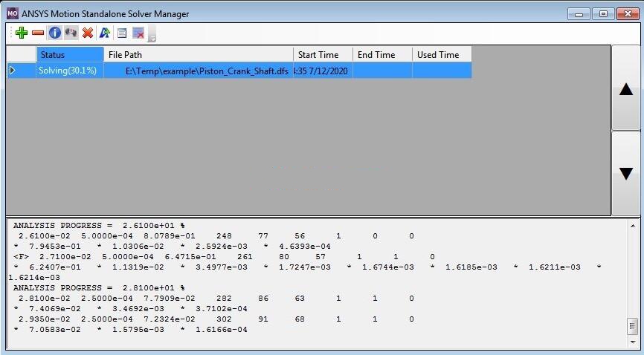Image resolution: width=644 pixels, height=355 pixels.
Task: Click the footprints step icon in toolbar
Action: pyautogui.click(x=71, y=33)
